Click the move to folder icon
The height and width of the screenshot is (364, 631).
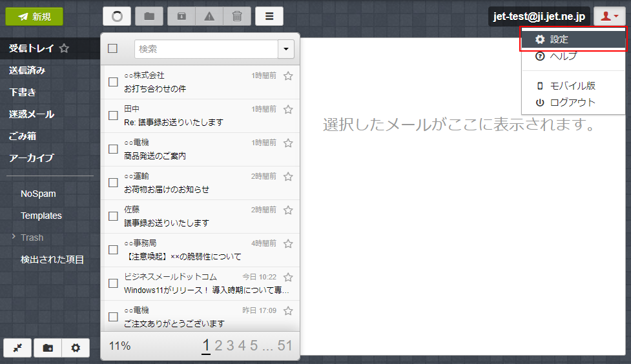pyautogui.click(x=149, y=17)
